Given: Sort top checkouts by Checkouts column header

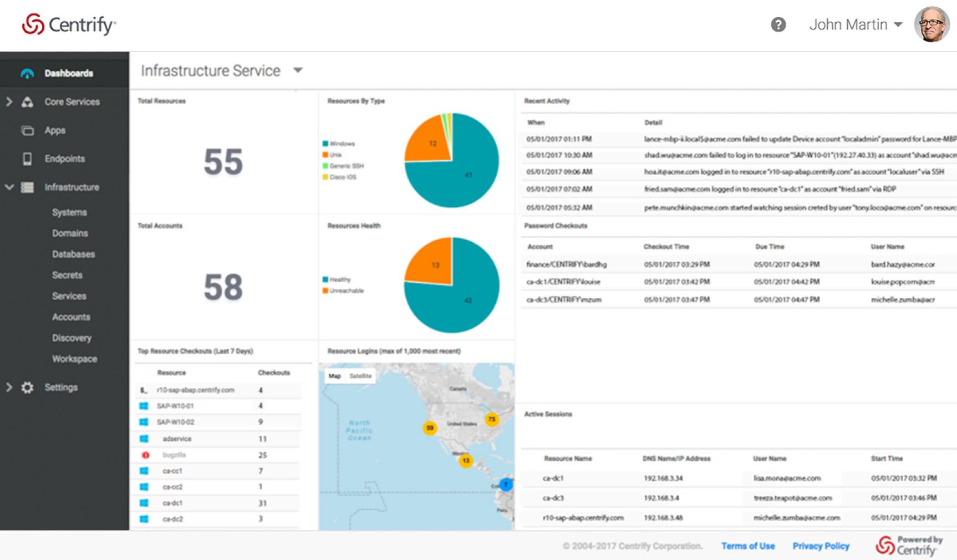Looking at the screenshot, I should [x=274, y=373].
